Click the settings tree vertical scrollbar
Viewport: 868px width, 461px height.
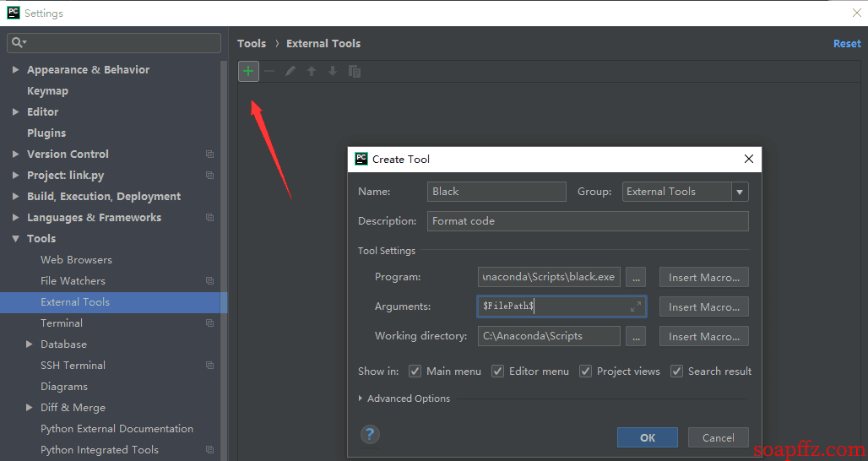pos(225,260)
